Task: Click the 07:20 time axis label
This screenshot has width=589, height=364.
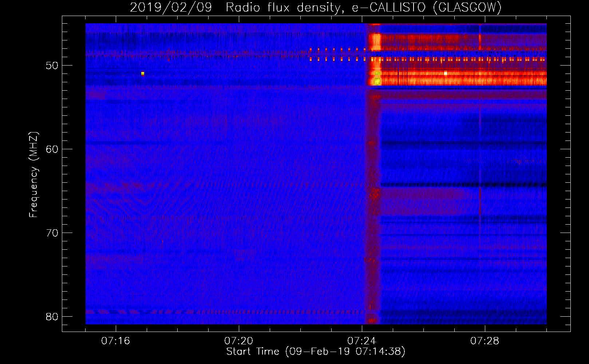Action: 239,341
